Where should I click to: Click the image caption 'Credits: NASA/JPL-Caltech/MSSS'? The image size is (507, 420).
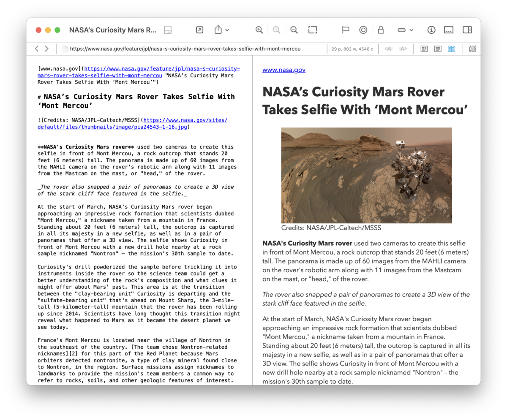331,228
